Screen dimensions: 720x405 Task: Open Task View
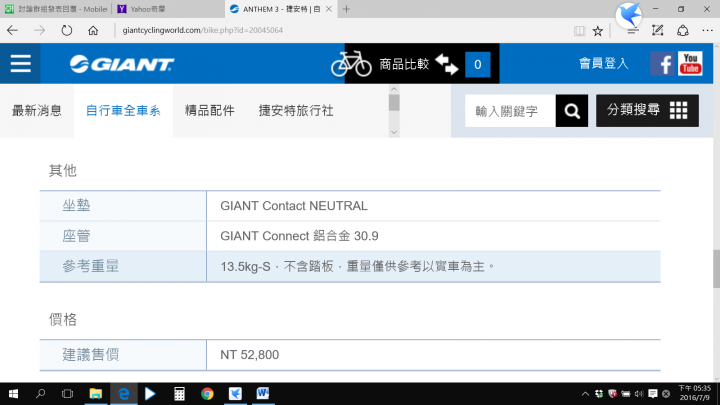point(68,394)
